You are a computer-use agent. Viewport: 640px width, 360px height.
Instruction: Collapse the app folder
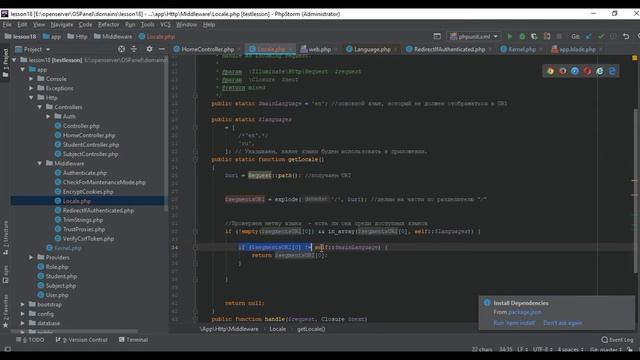[23, 69]
